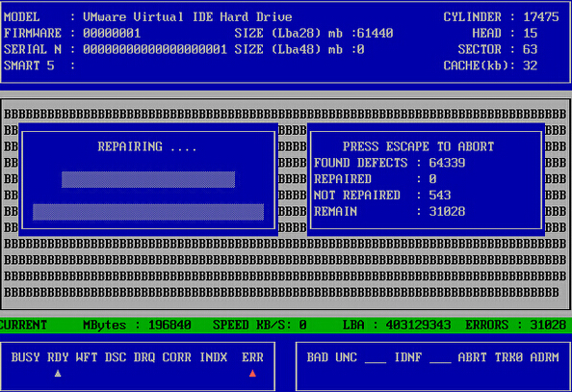The width and height of the screenshot is (572, 392).
Task: Select the ABRT error flag
Action: point(472,357)
